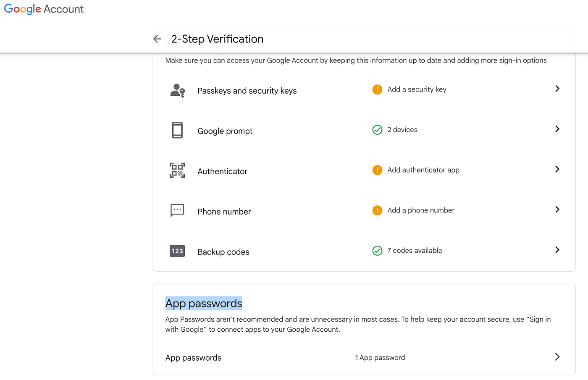Image resolution: width=588 pixels, height=380 pixels.
Task: Select the Add a phone number link
Action: [421, 210]
